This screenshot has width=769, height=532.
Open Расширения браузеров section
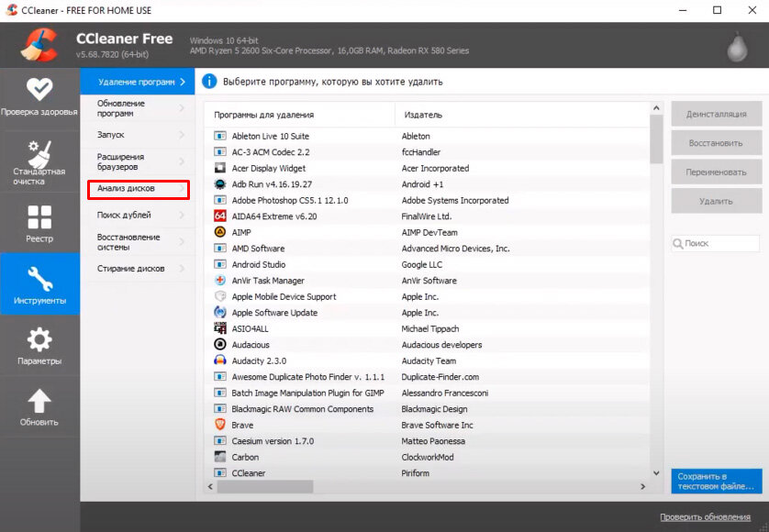(x=138, y=161)
